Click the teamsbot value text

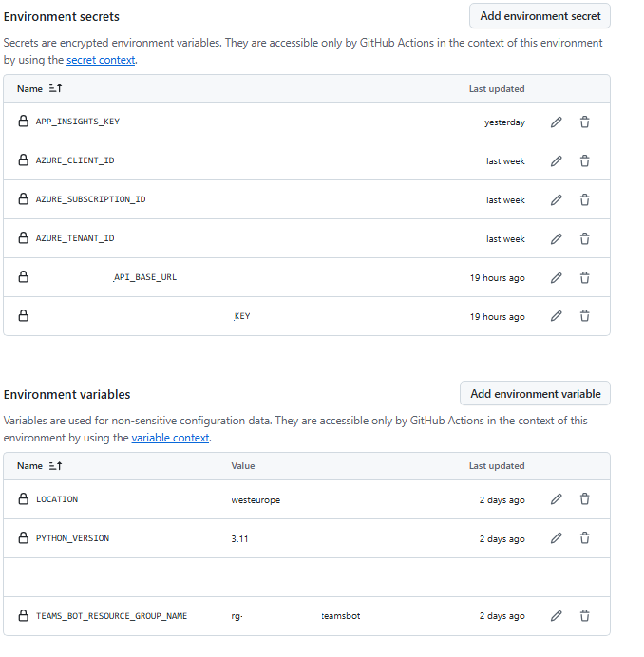pos(340,616)
